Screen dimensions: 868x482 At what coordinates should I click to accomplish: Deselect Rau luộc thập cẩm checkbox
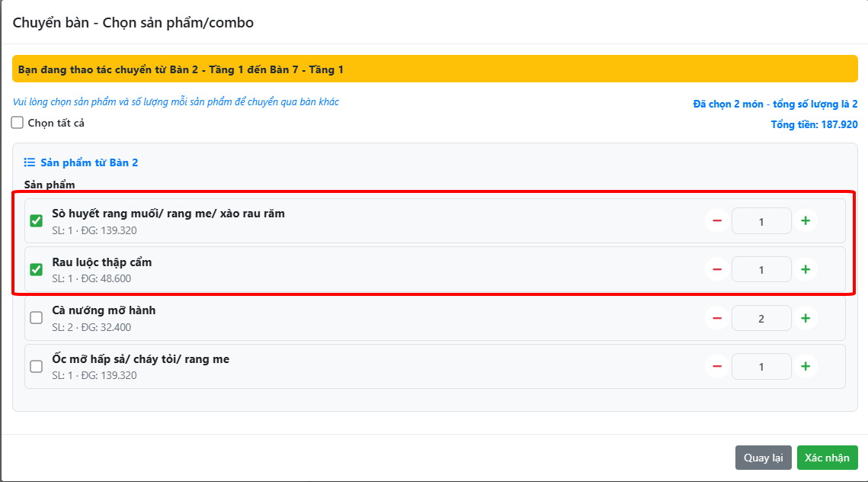(36, 269)
